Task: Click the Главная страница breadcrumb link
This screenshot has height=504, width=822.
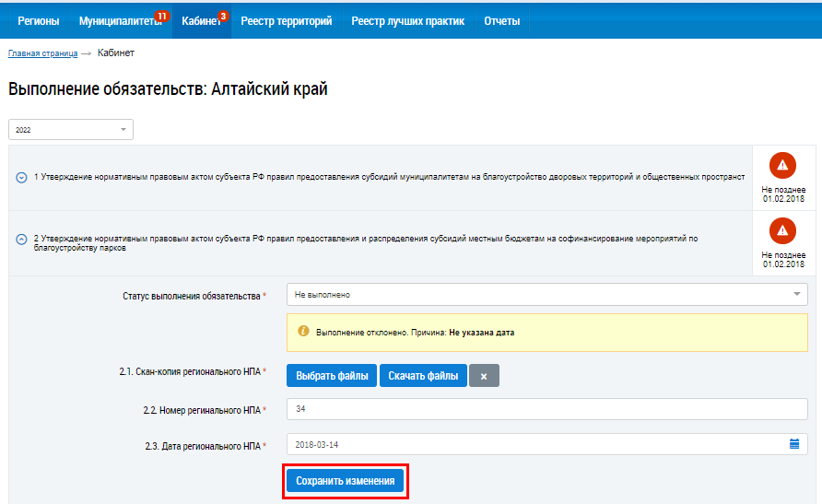Action: [x=42, y=53]
